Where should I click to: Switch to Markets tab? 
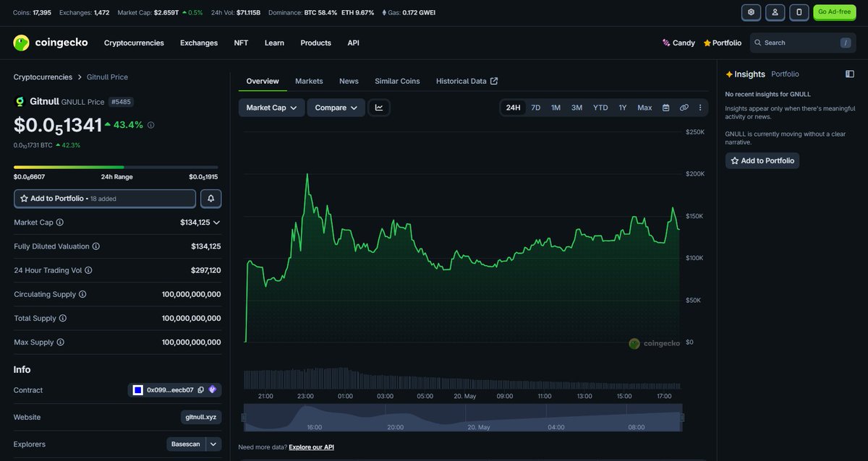(309, 81)
